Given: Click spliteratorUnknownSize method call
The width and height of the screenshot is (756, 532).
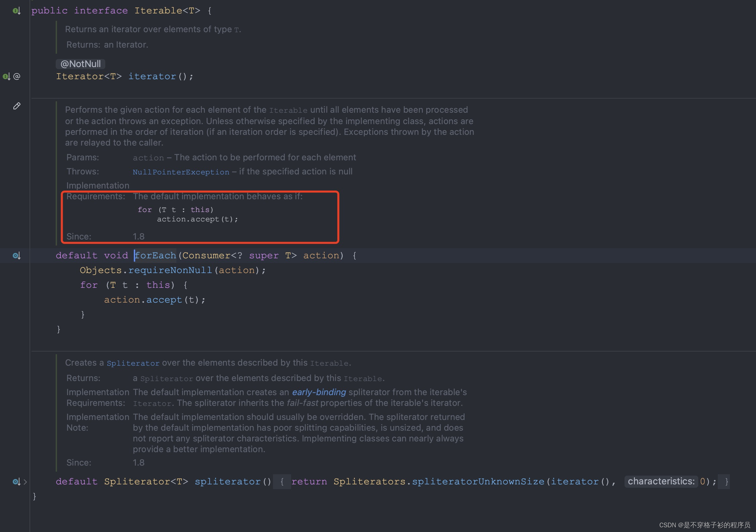Looking at the screenshot, I should [478, 482].
